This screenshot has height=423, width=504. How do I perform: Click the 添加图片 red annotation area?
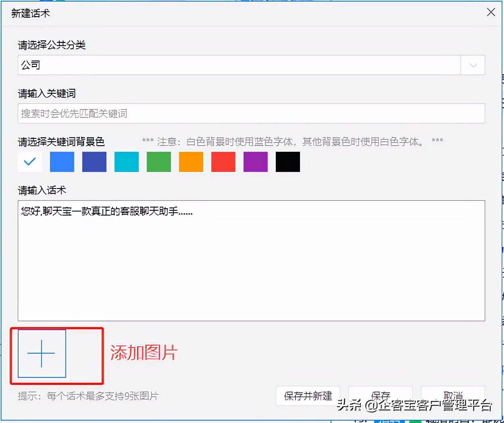point(144,352)
